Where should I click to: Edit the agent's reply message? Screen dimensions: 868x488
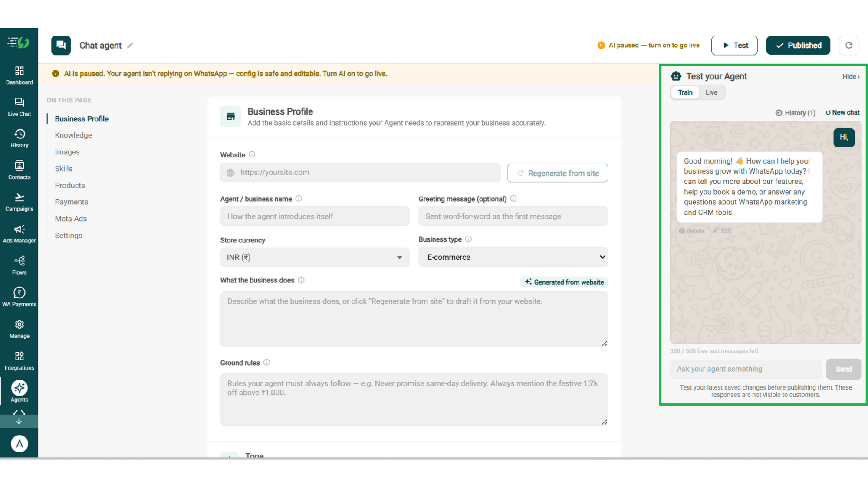tap(722, 230)
